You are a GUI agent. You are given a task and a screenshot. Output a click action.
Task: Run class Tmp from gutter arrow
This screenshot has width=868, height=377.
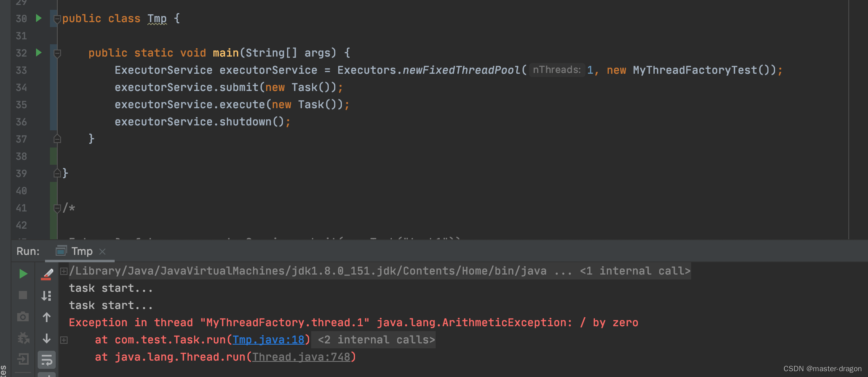click(38, 18)
